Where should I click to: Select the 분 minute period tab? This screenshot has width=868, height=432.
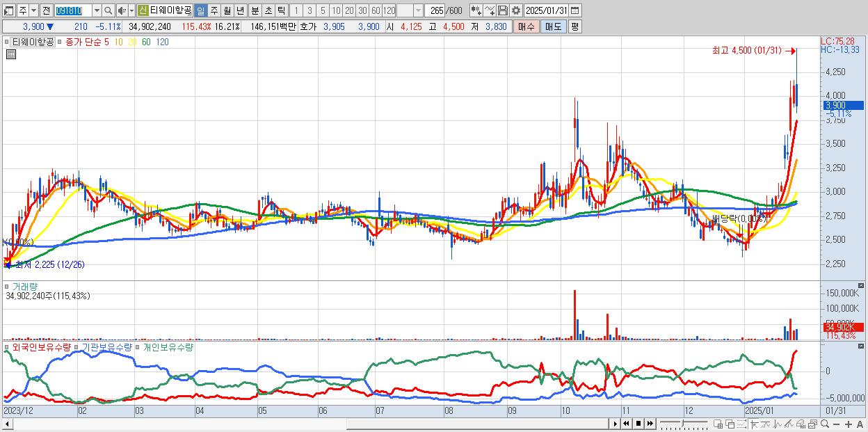(255, 10)
